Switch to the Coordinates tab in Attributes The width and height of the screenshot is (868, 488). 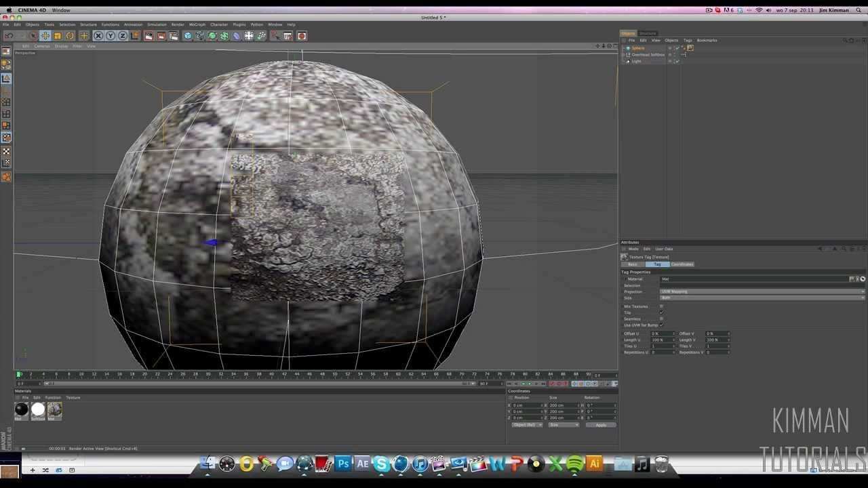click(682, 264)
